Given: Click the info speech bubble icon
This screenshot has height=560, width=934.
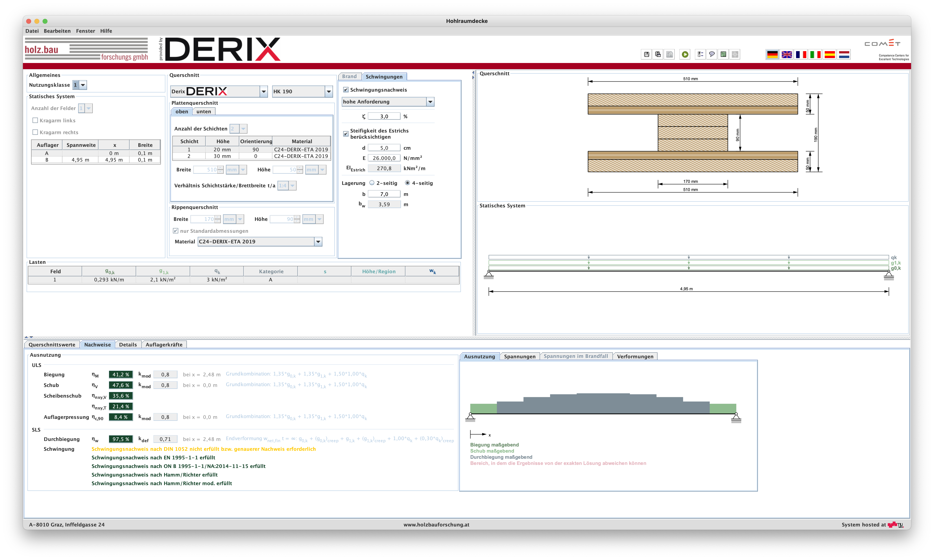Looking at the screenshot, I should (x=712, y=54).
